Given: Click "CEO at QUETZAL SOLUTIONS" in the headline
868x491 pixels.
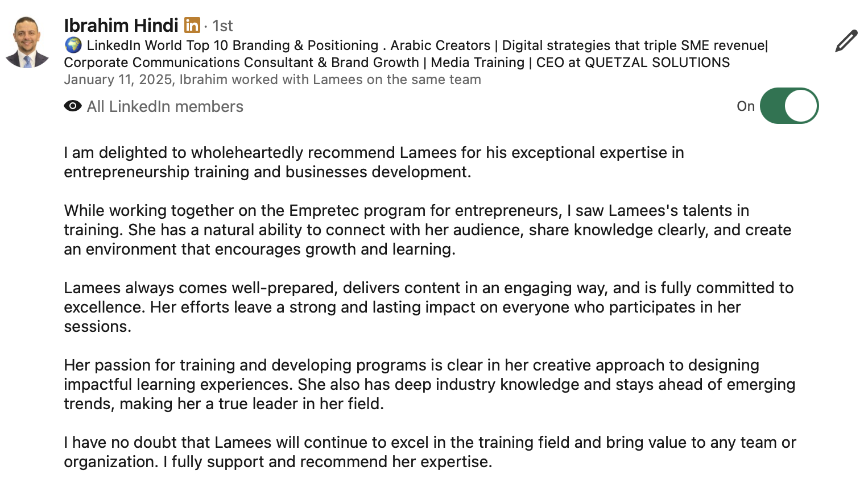Looking at the screenshot, I should tap(633, 63).
